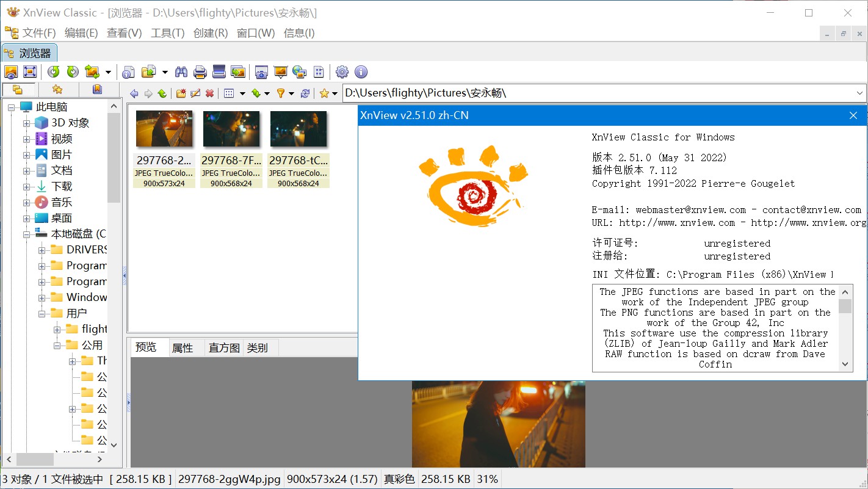The height and width of the screenshot is (489, 868).
Task: Expand the 图片 tree node
Action: tap(27, 155)
